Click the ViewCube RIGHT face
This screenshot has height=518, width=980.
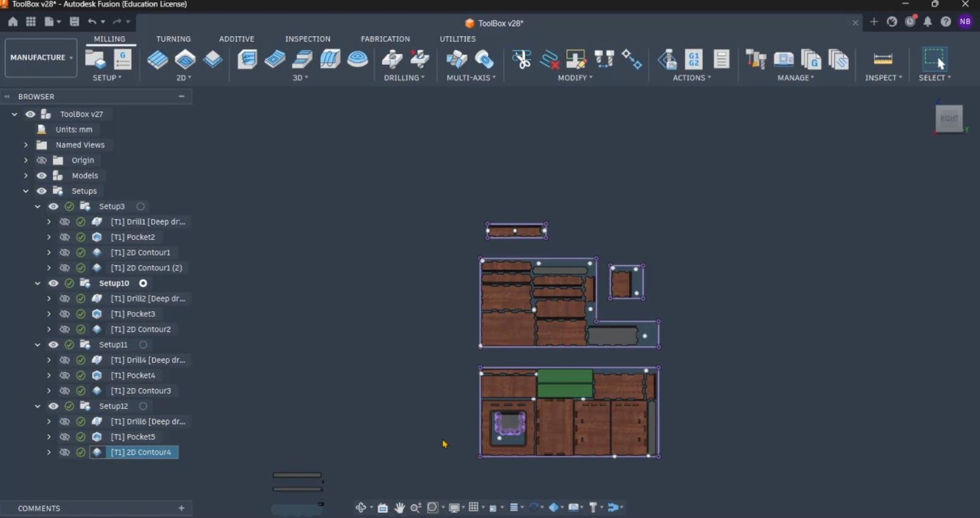pos(949,119)
